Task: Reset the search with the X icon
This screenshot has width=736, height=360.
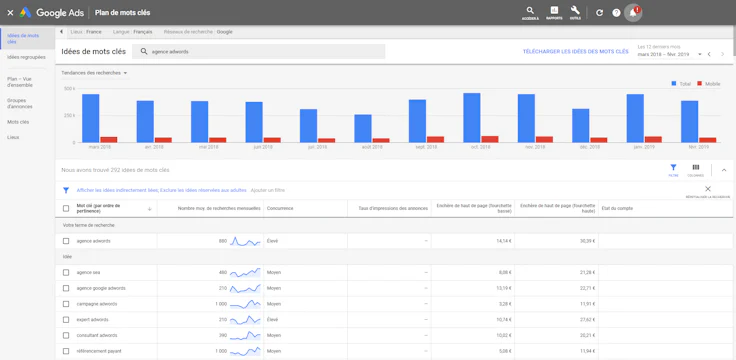Action: (x=708, y=189)
